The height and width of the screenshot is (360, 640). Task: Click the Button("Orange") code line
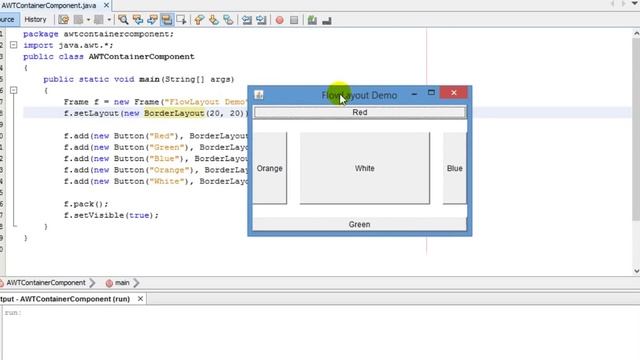click(x=156, y=170)
